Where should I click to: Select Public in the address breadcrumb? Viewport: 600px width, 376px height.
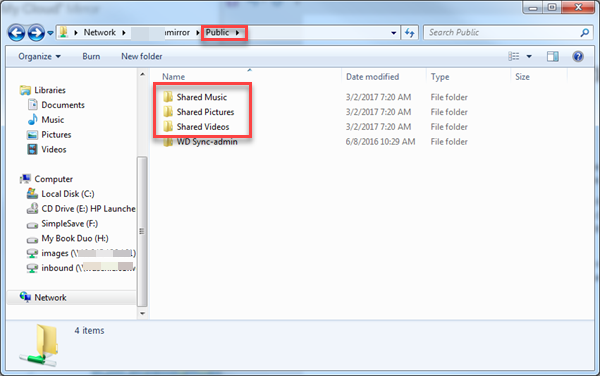[217, 33]
